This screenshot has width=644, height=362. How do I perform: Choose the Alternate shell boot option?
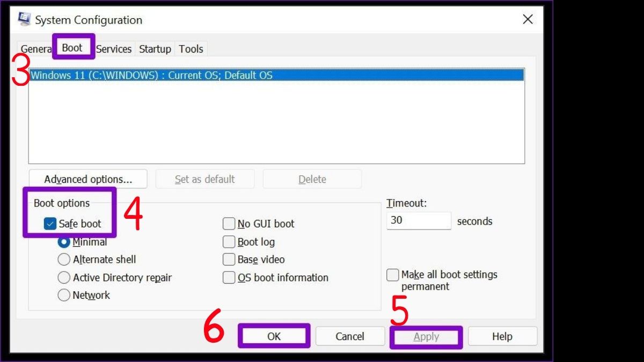(64, 260)
